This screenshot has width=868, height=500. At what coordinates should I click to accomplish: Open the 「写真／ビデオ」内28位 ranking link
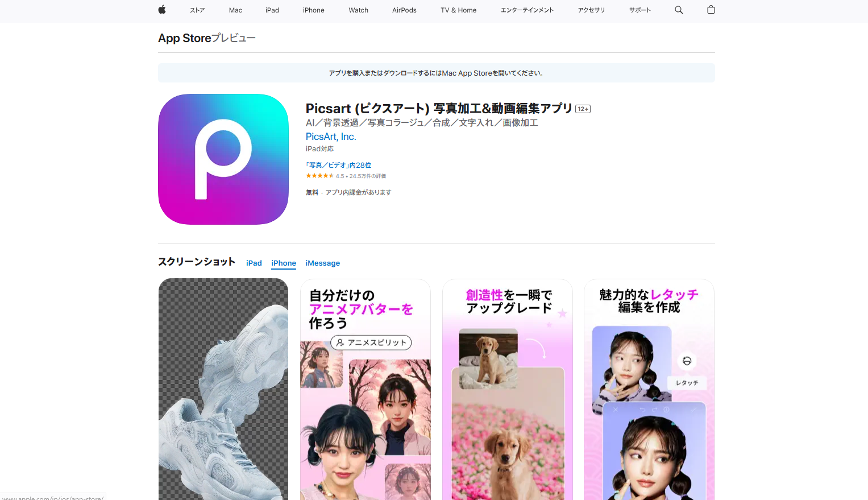point(338,164)
